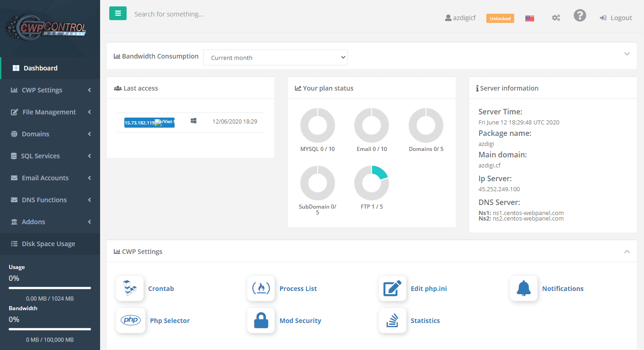
Task: Open the Current month bandwidth dropdown
Action: [x=275, y=58]
